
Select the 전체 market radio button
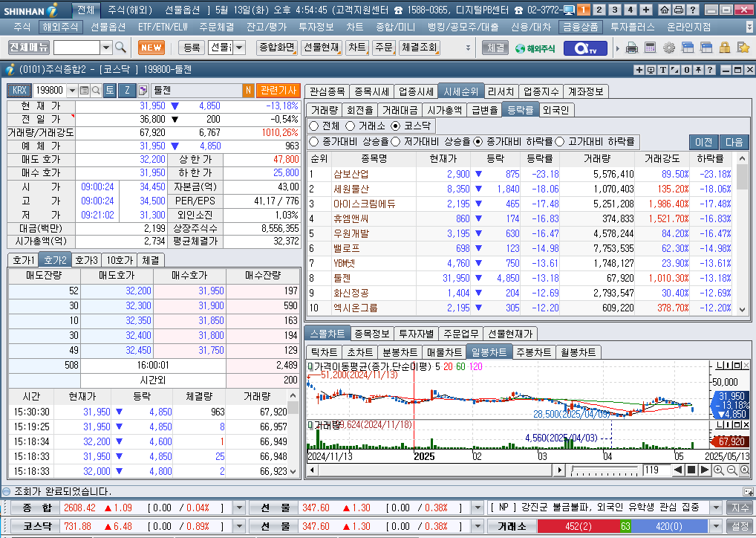pos(314,126)
